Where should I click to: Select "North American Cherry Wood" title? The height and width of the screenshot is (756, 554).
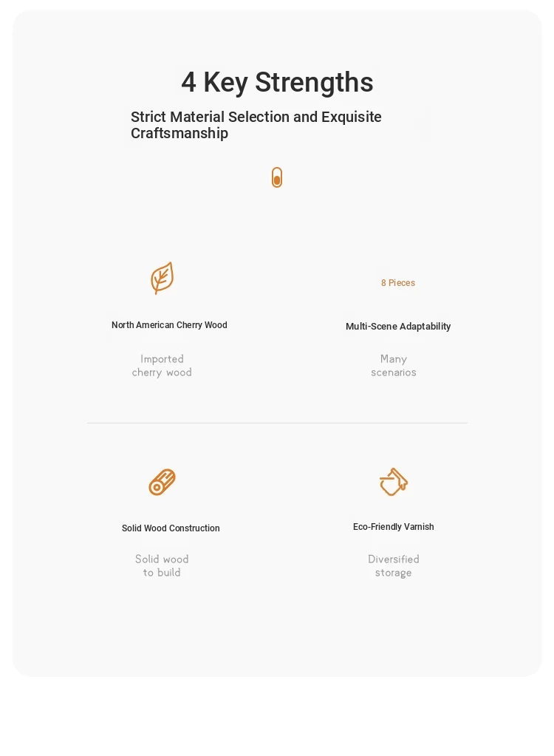(169, 325)
